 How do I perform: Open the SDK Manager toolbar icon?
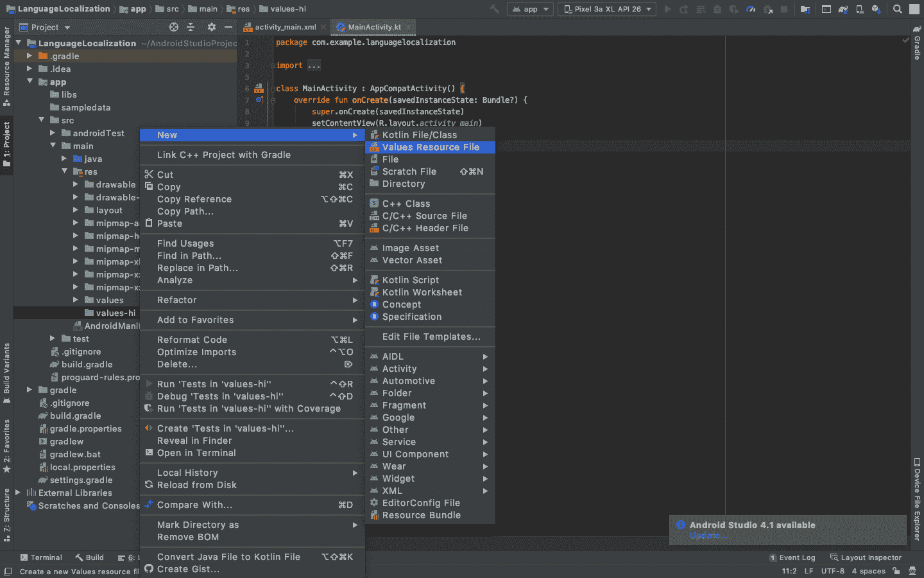[x=876, y=9]
